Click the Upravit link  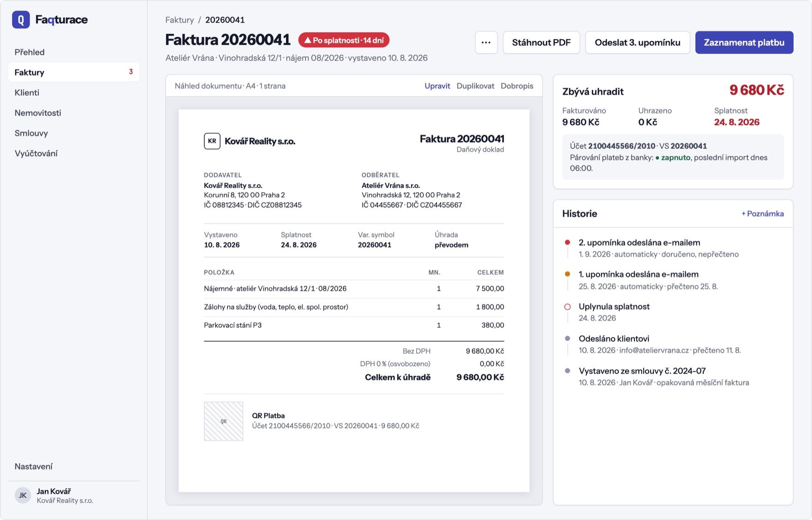point(437,86)
